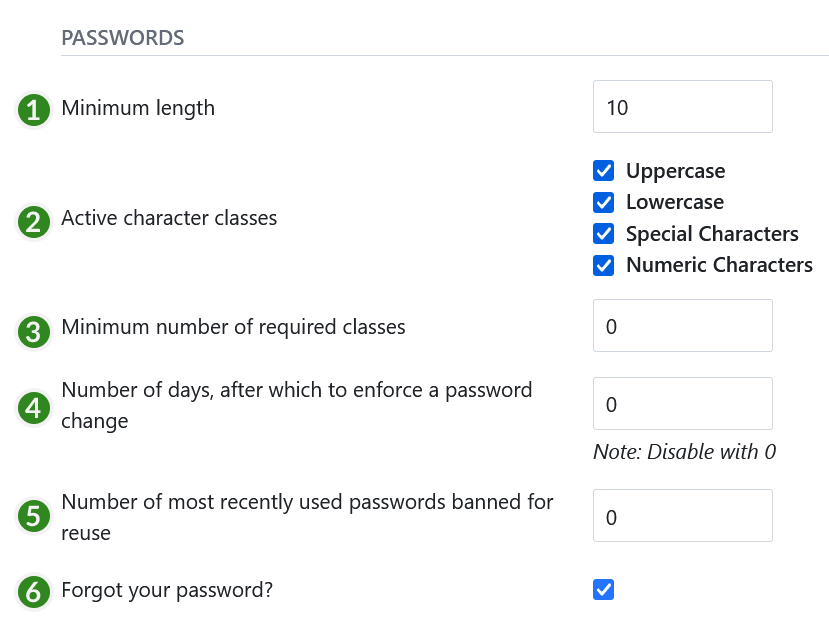The width and height of the screenshot is (829, 622).
Task: Focus the Minimum length input field
Action: [682, 107]
